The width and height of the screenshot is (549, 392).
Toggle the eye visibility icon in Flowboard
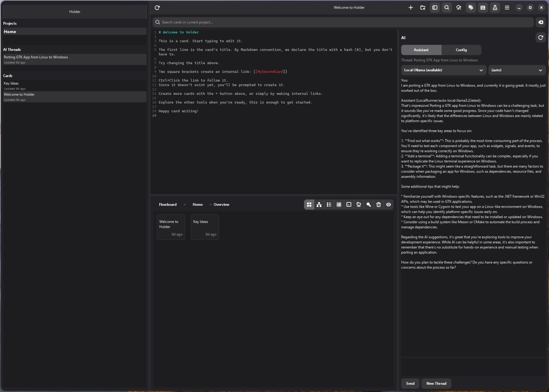click(x=388, y=205)
